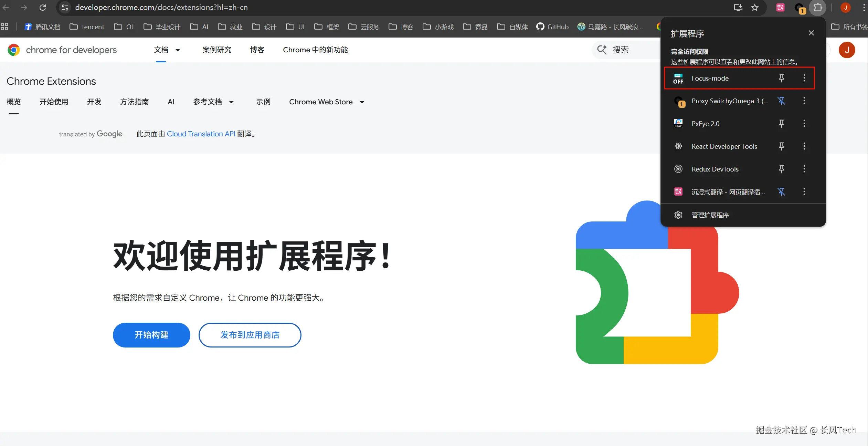Open more options for Redux DevTools

click(x=804, y=169)
